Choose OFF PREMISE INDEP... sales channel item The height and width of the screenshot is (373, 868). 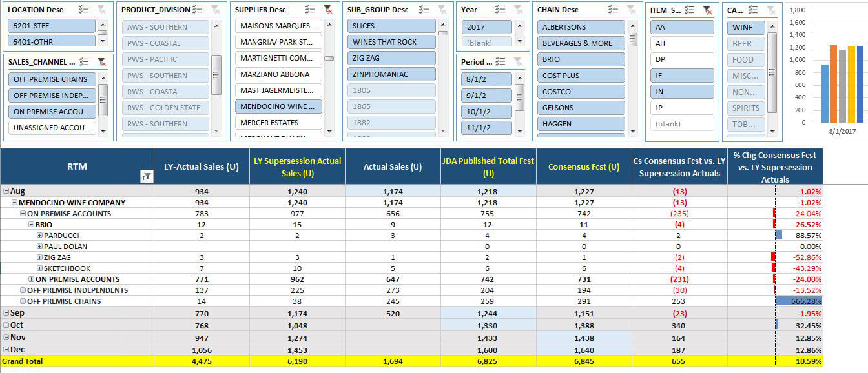52,96
